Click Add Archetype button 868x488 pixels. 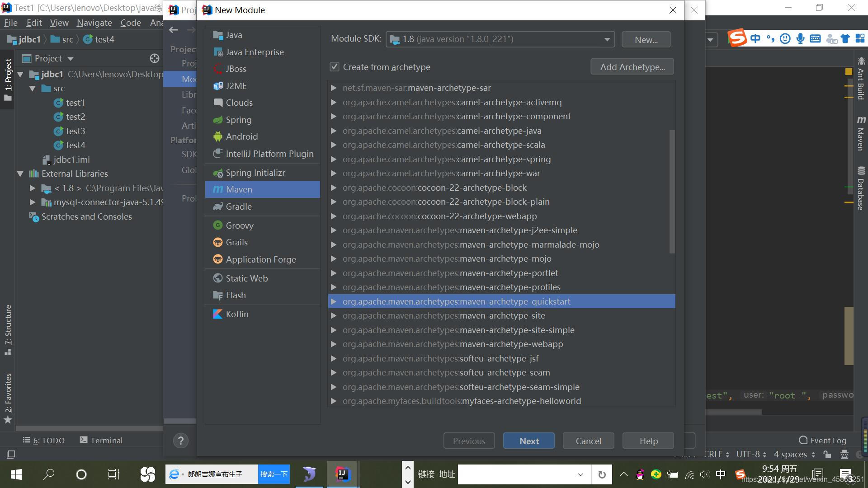click(632, 67)
